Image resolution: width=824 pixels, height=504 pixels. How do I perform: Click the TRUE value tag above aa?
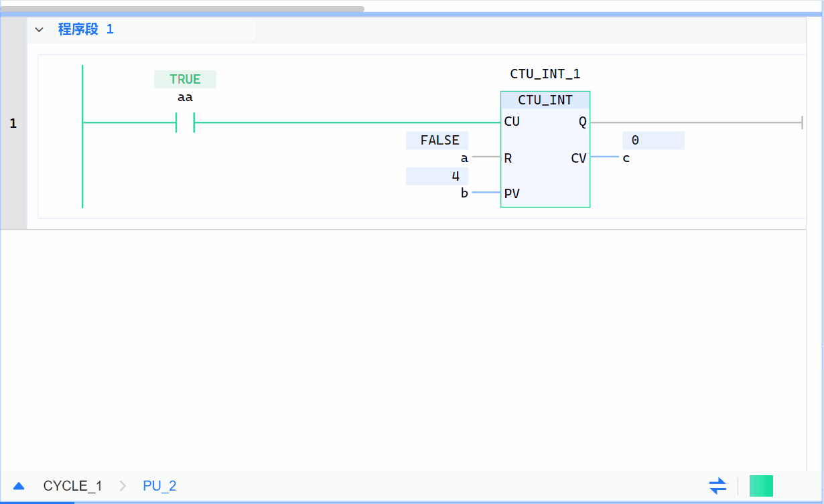click(x=185, y=79)
